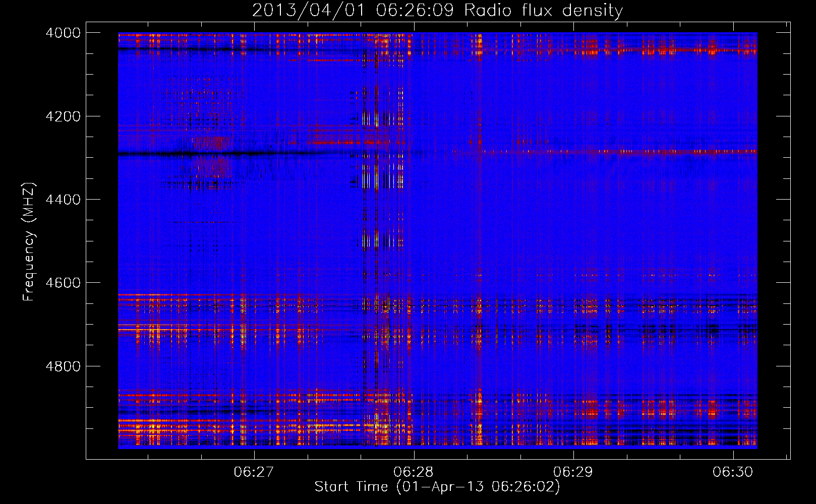Click the 06:27 time axis label
This screenshot has width=816, height=504.
pos(254,472)
